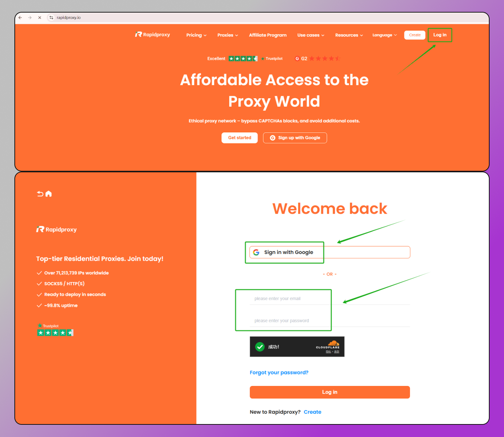Open the Trustpilot Excellent rating stars
The image size is (504, 437).
[243, 58]
